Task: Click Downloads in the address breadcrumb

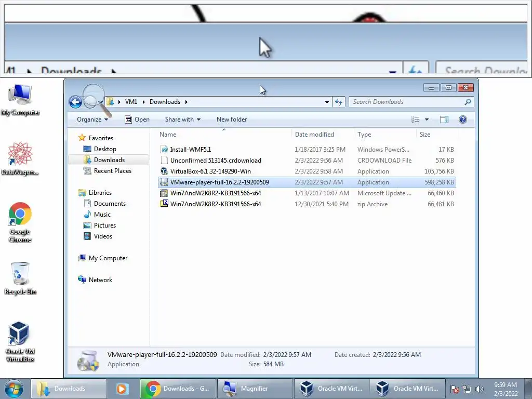Action: [165, 102]
